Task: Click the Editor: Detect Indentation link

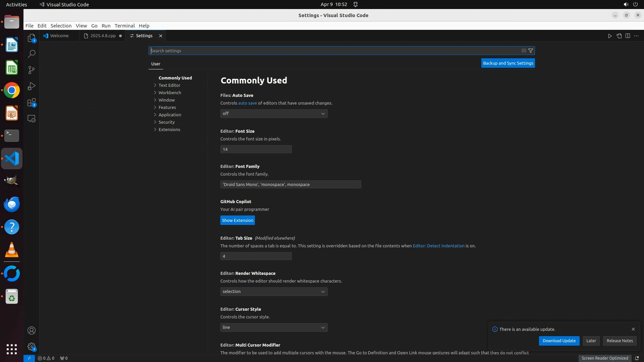Action: [438, 246]
